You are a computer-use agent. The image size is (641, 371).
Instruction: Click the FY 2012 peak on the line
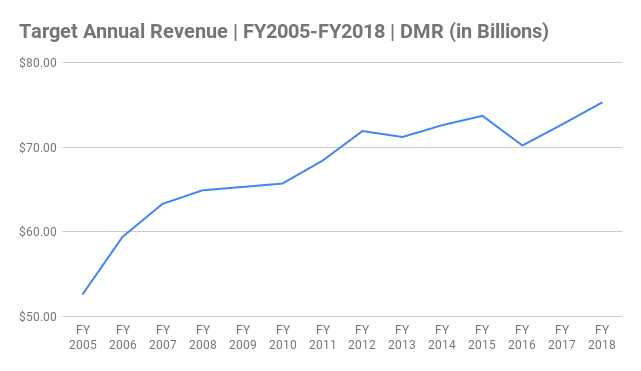click(x=362, y=131)
